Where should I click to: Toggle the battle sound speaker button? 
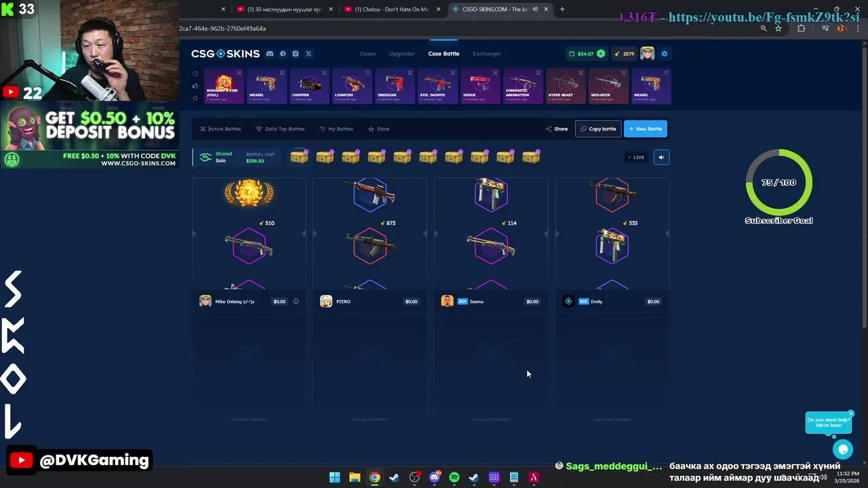click(x=661, y=157)
